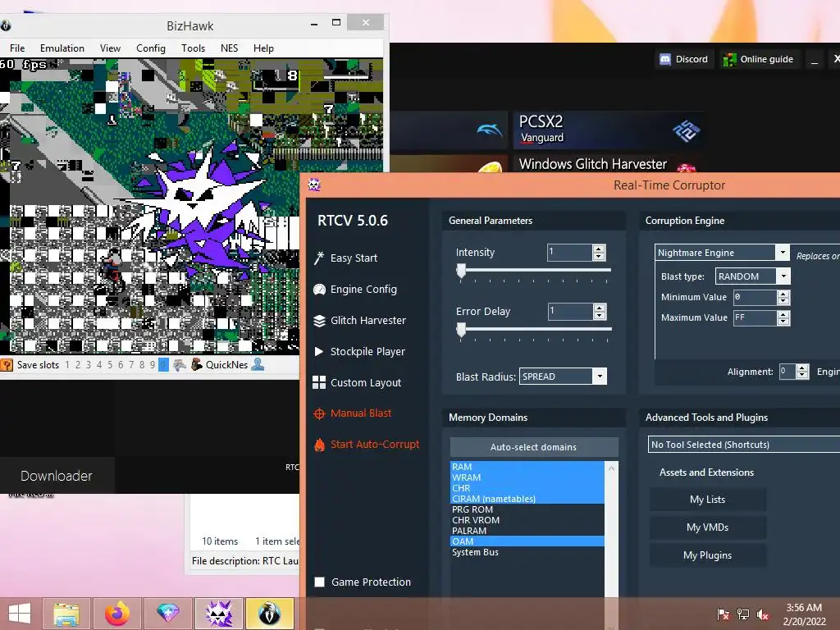
Task: Open BizHawk Emulation menu
Action: (62, 48)
